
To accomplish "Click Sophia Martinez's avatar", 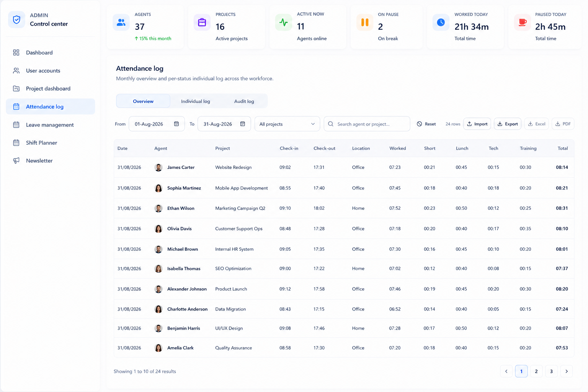I will tap(158, 188).
